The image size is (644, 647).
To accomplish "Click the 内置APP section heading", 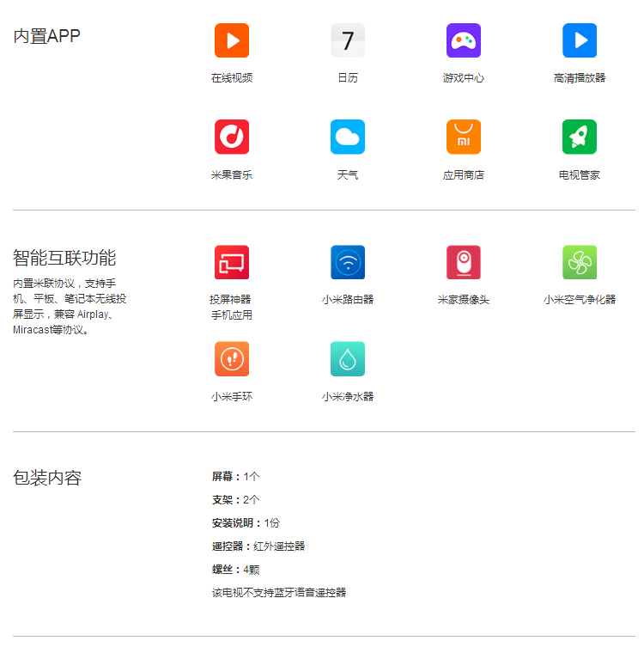I will (x=46, y=36).
